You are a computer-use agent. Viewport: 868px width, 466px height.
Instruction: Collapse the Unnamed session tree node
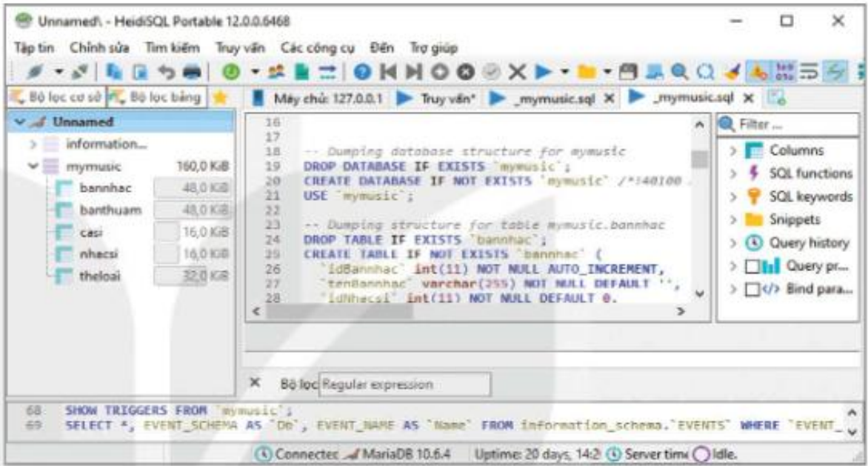tap(20, 122)
